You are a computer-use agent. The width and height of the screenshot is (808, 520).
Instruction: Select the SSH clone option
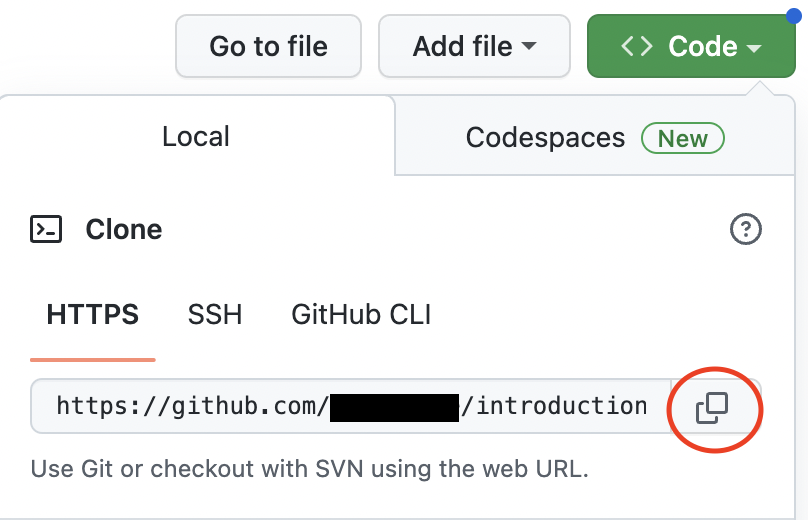point(215,316)
